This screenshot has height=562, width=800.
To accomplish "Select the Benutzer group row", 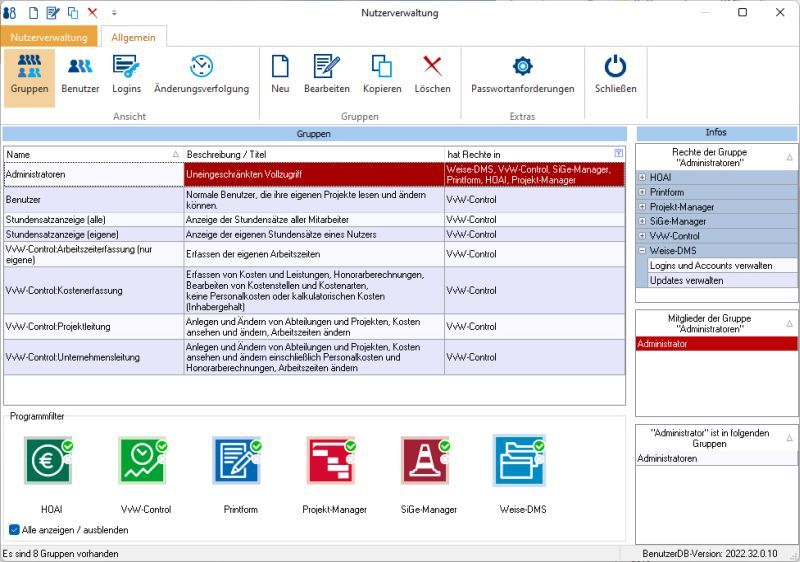I will tap(314, 200).
